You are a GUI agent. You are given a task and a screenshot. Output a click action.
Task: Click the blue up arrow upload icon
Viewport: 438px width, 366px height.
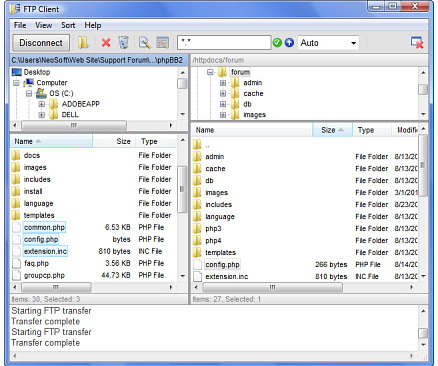click(x=289, y=43)
